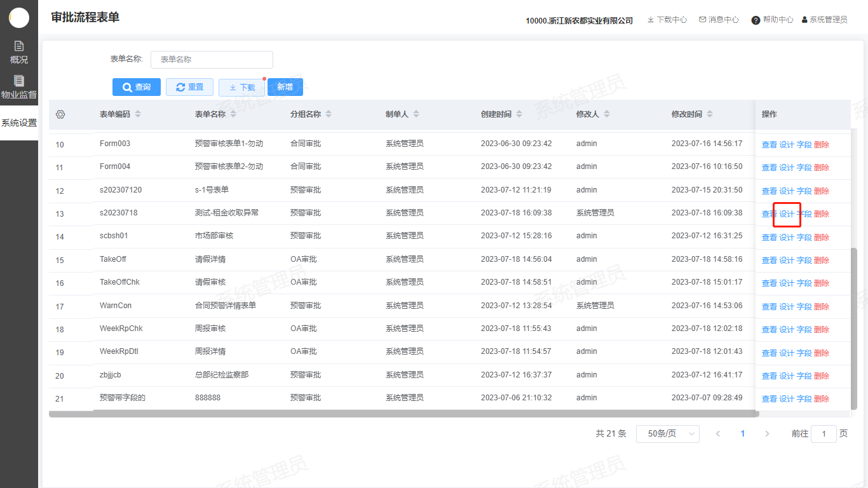868x488 pixels.
Task: Open 概况 overview in the sidebar
Action: click(19, 52)
